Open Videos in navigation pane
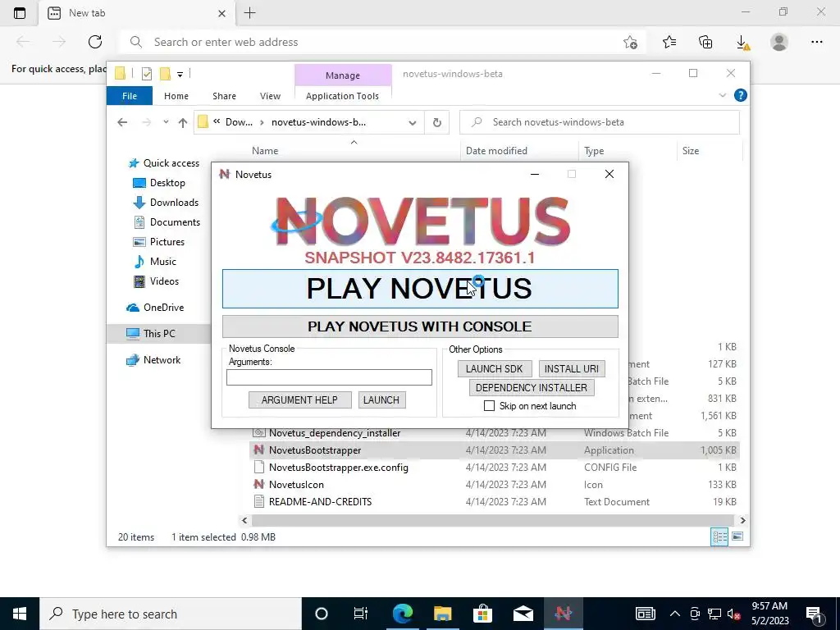This screenshot has width=840, height=630. tap(156, 281)
